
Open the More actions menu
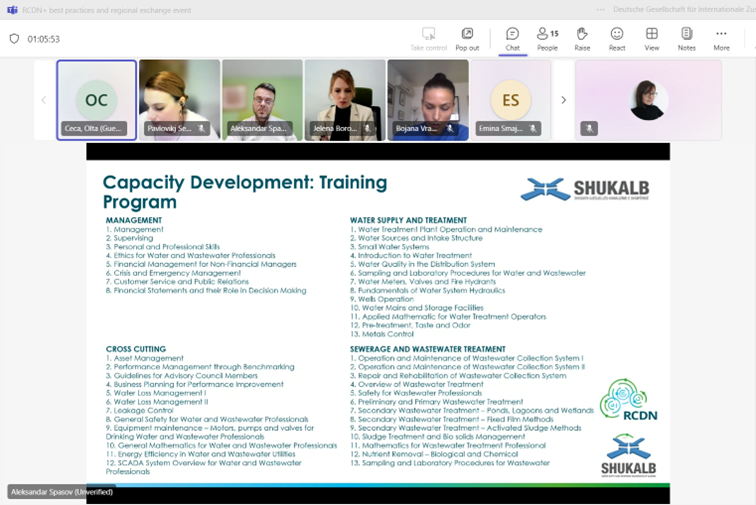(x=721, y=38)
